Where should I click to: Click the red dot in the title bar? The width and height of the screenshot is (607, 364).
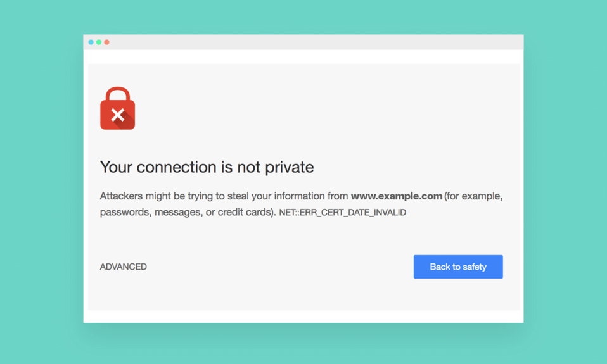pos(106,42)
